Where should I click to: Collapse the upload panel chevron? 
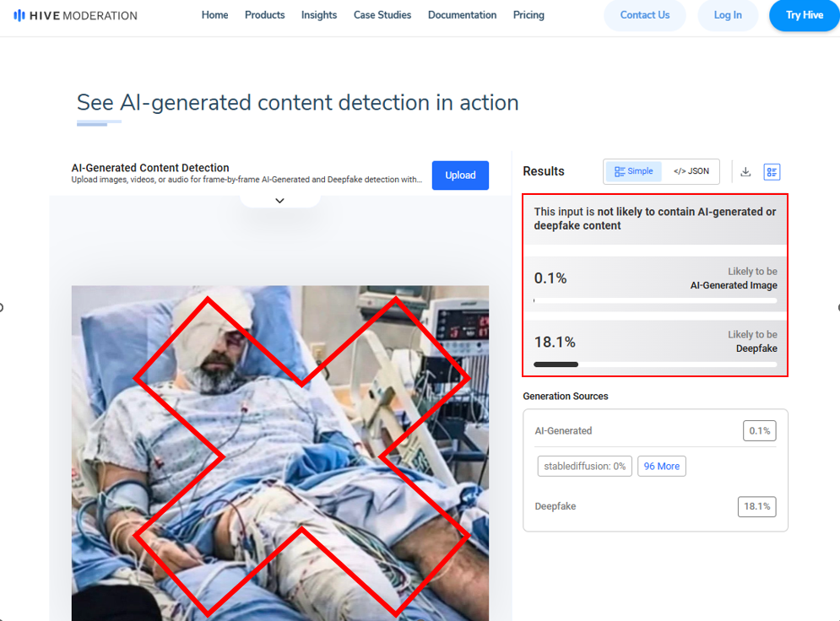click(280, 201)
